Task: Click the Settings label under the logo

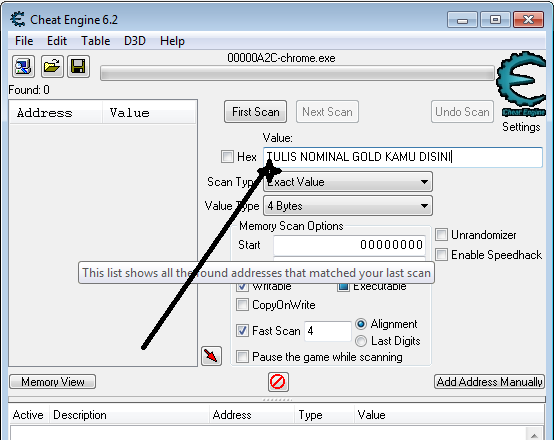Action: (521, 127)
